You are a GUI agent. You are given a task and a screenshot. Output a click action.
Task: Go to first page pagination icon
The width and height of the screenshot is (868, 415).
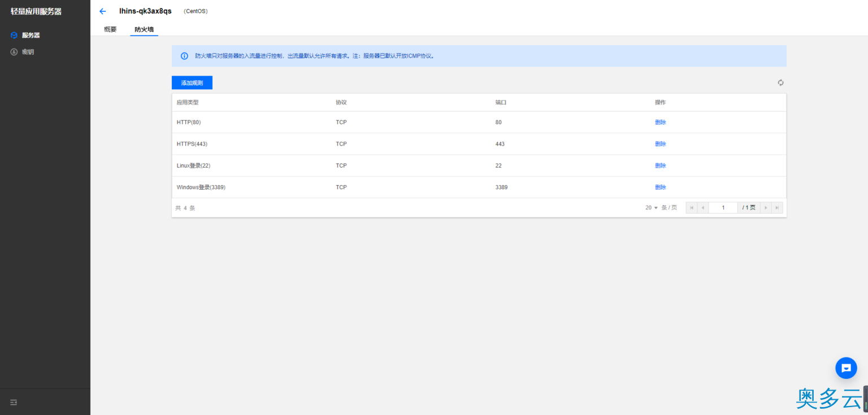click(692, 208)
